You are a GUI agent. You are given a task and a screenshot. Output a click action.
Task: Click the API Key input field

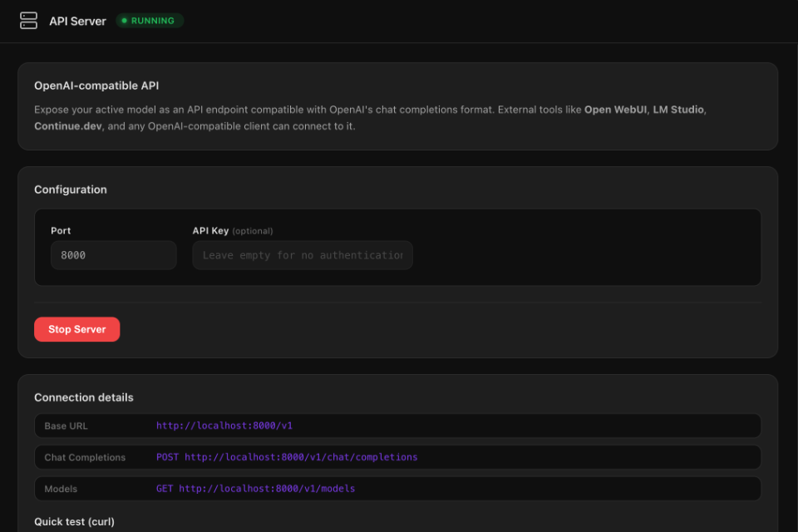[x=302, y=255]
